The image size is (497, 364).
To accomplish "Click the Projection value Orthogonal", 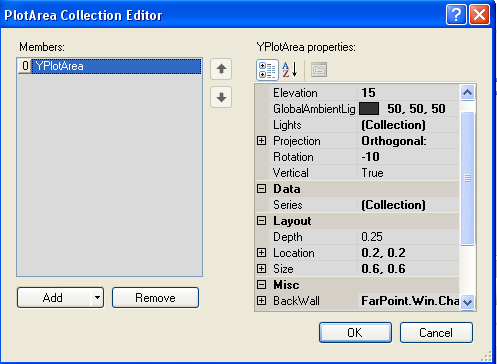I will coord(394,141).
